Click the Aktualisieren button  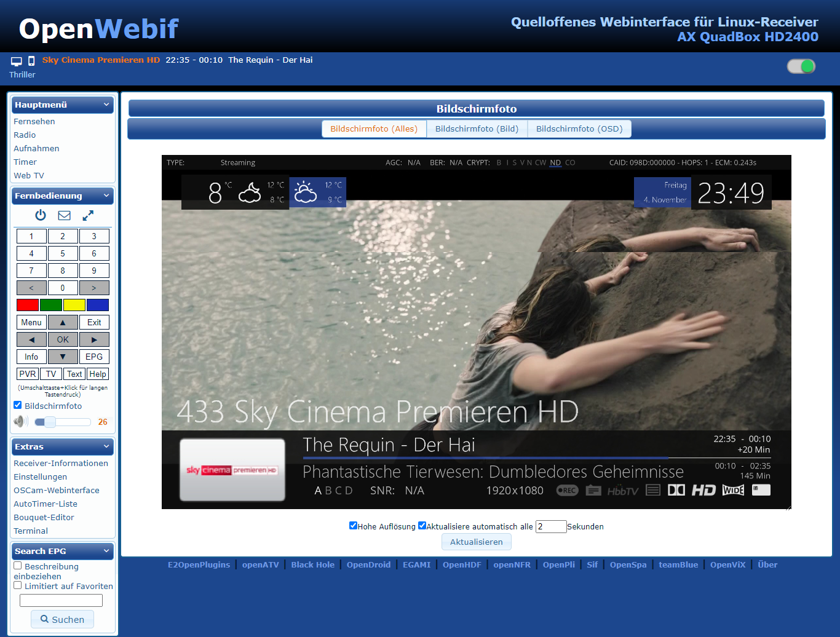(477, 542)
